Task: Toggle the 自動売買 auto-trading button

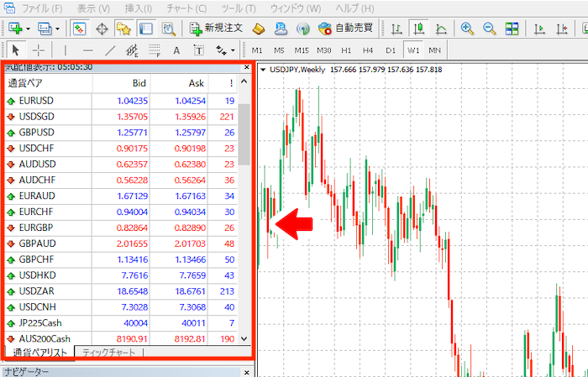Action: pyautogui.click(x=345, y=29)
